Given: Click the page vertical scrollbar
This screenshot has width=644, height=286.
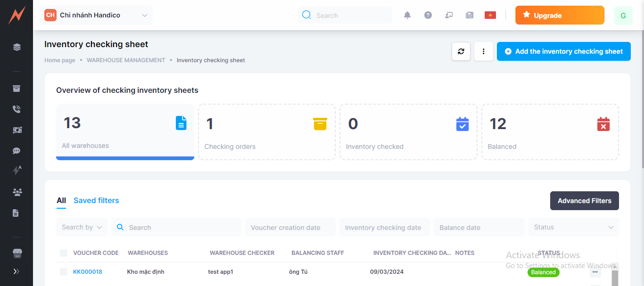Looking at the screenshot, I should (641, 94).
